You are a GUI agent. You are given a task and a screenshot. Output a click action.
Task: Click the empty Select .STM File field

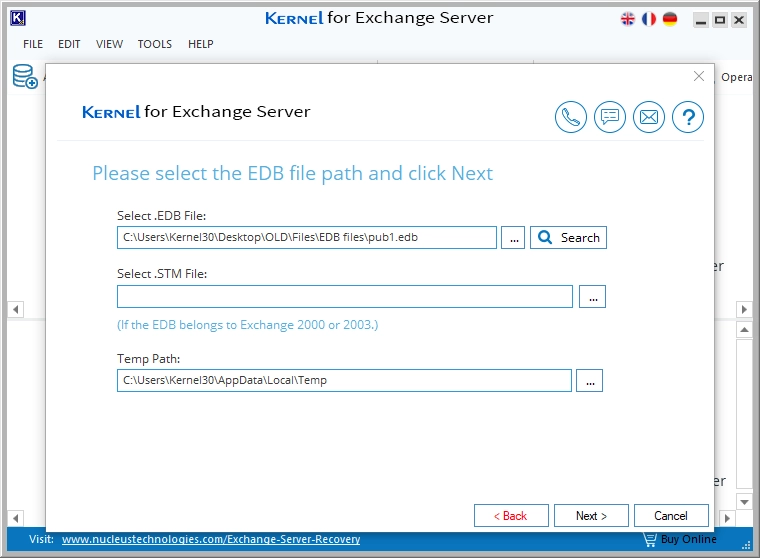click(345, 296)
